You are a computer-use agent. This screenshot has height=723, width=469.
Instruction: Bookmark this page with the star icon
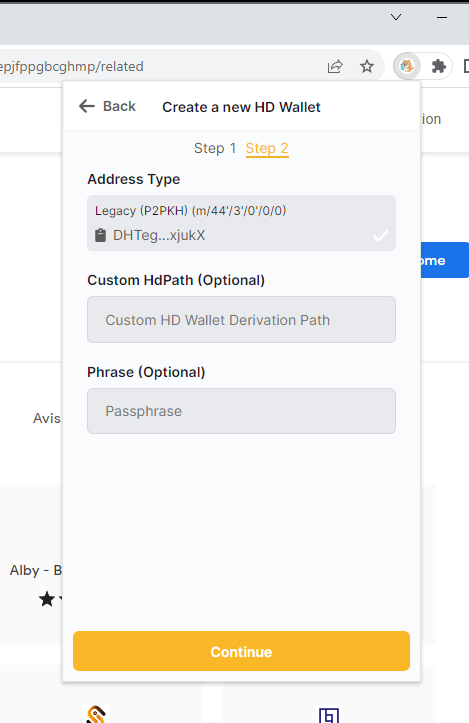tap(367, 66)
